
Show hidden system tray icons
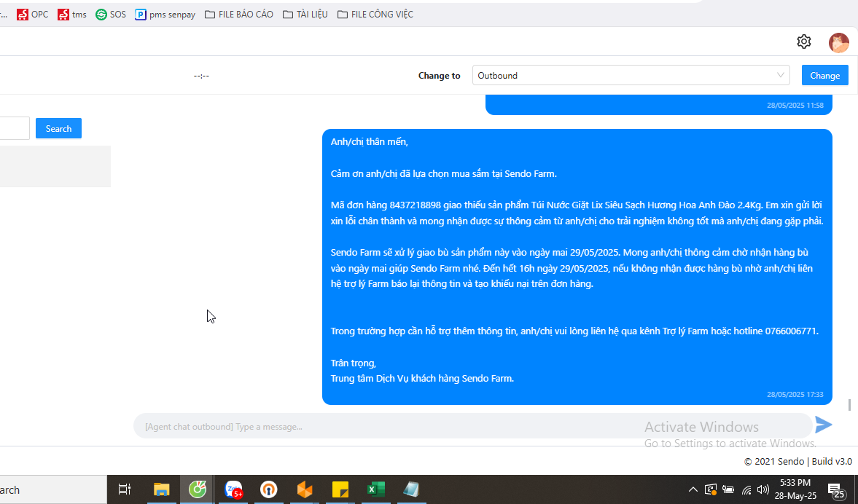[x=693, y=489]
